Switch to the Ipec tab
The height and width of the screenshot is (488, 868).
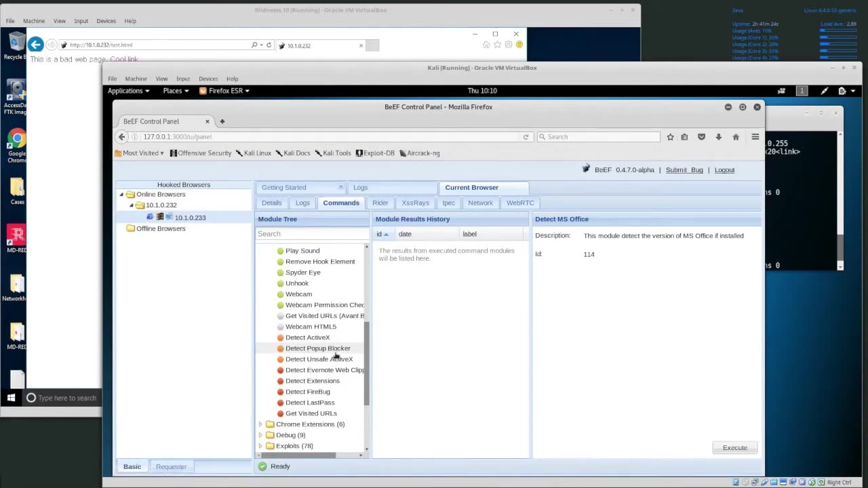pyautogui.click(x=449, y=203)
